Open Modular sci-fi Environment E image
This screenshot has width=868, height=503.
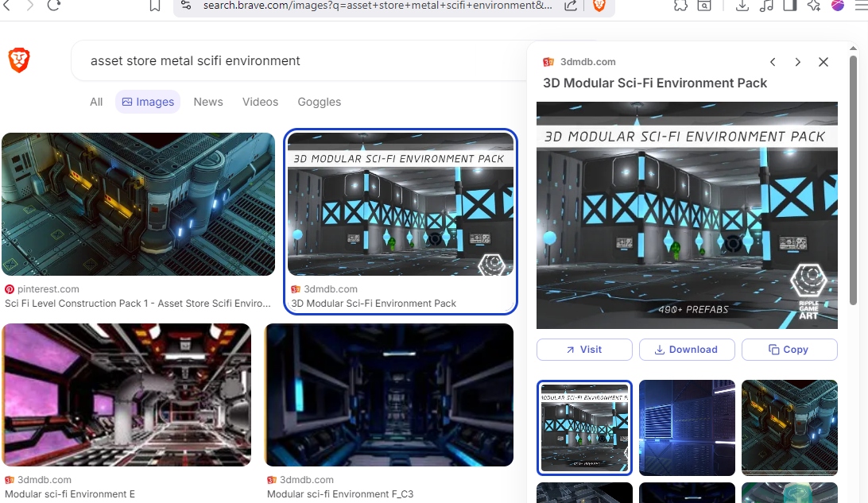126,395
